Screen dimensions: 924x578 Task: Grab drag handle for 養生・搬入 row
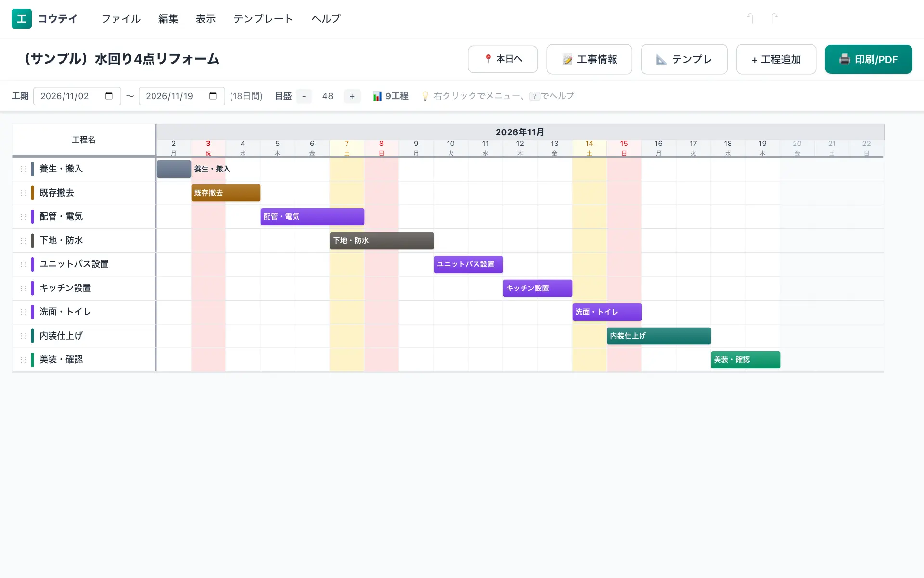click(23, 169)
